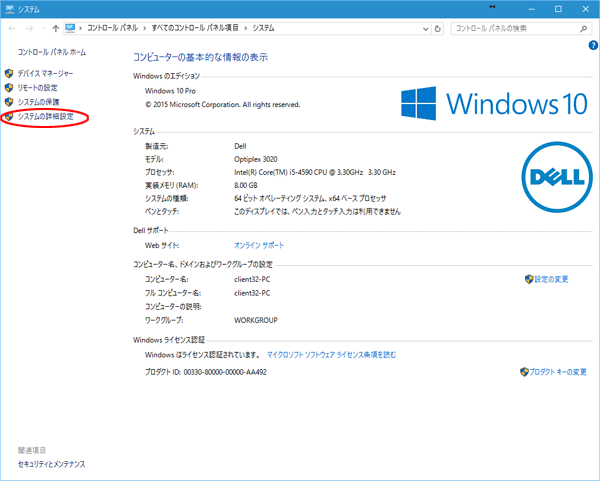Read マイクロソフト ソフトウェア ライセンス条項
Image resolution: width=600 pixels, height=481 pixels.
tap(331, 355)
